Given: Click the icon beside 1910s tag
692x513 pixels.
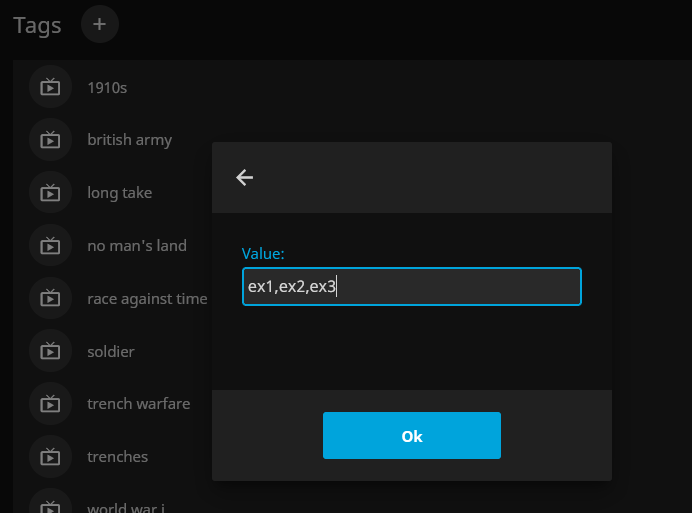Looking at the screenshot, I should (50, 87).
